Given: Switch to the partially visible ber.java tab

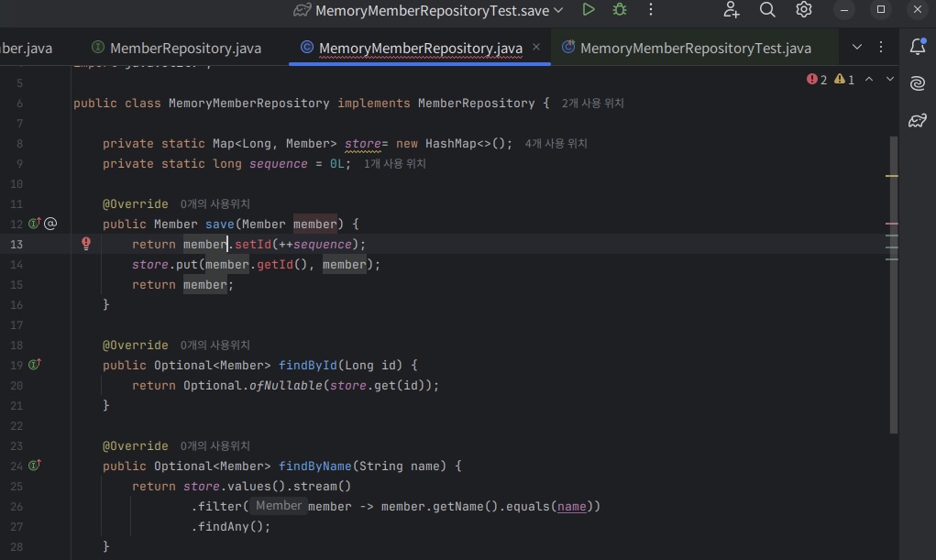Looking at the screenshot, I should (x=27, y=48).
